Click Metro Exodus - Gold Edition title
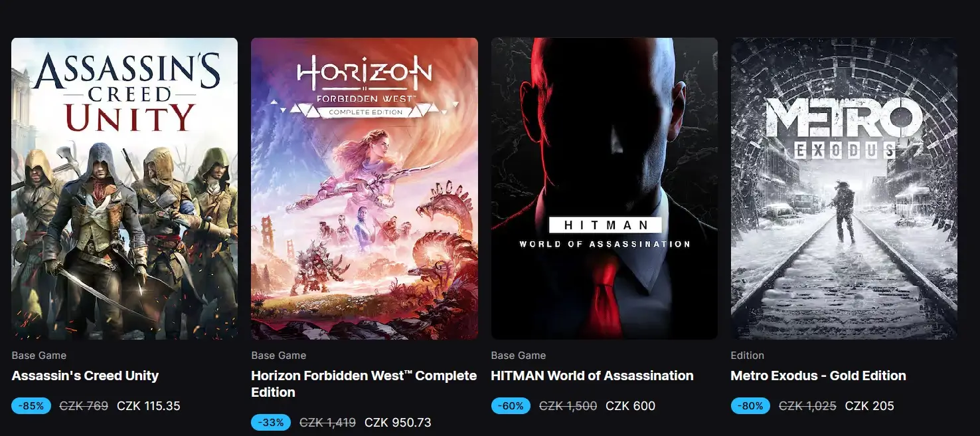The image size is (980, 436). pos(818,376)
